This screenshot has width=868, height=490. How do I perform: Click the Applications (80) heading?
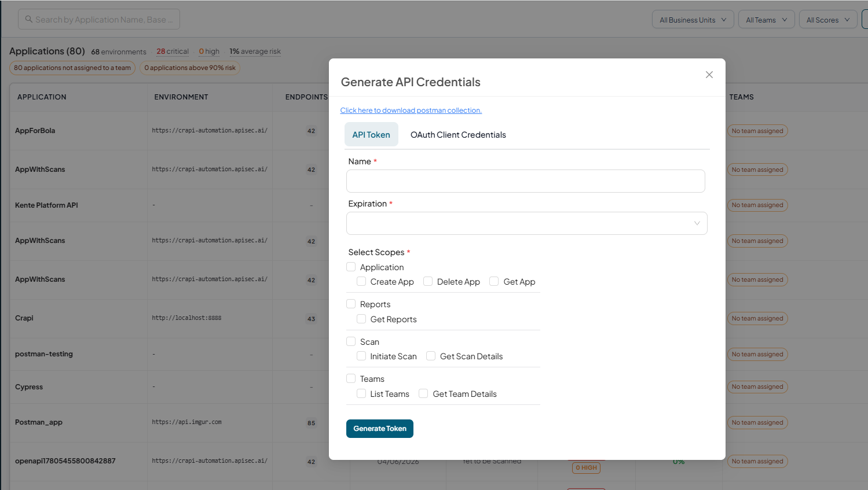click(x=47, y=51)
